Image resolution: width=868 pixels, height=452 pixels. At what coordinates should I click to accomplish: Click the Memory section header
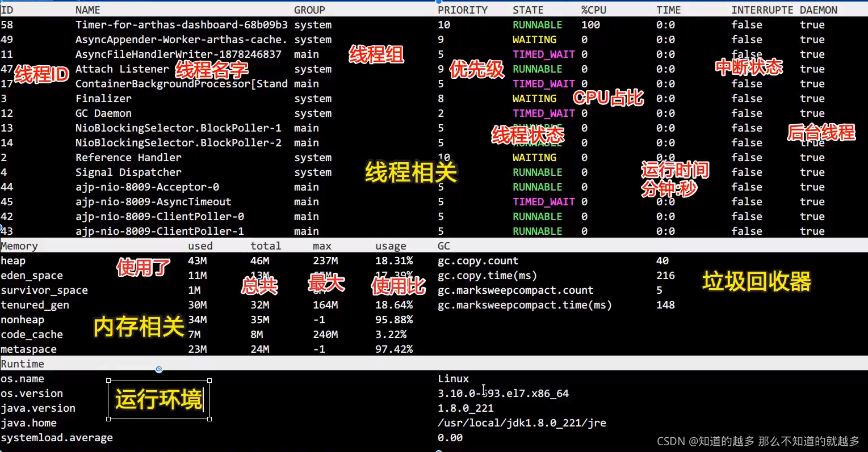click(x=19, y=246)
